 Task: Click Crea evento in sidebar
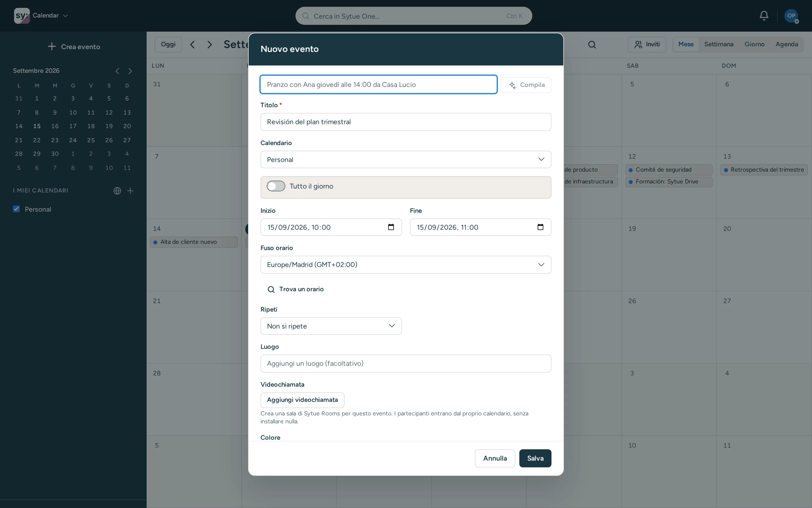[74, 47]
